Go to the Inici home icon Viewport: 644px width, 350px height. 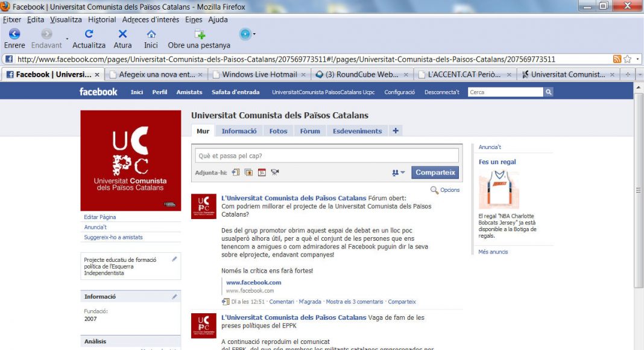[x=151, y=34]
